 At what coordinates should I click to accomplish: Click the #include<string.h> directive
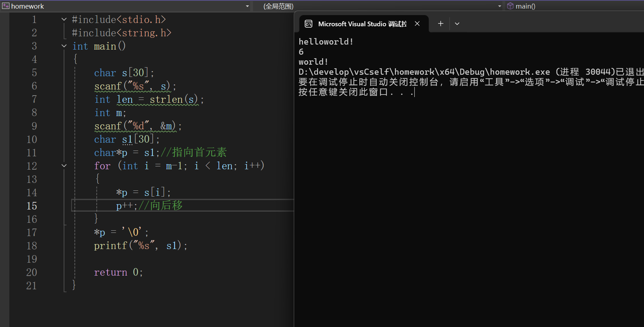click(121, 33)
